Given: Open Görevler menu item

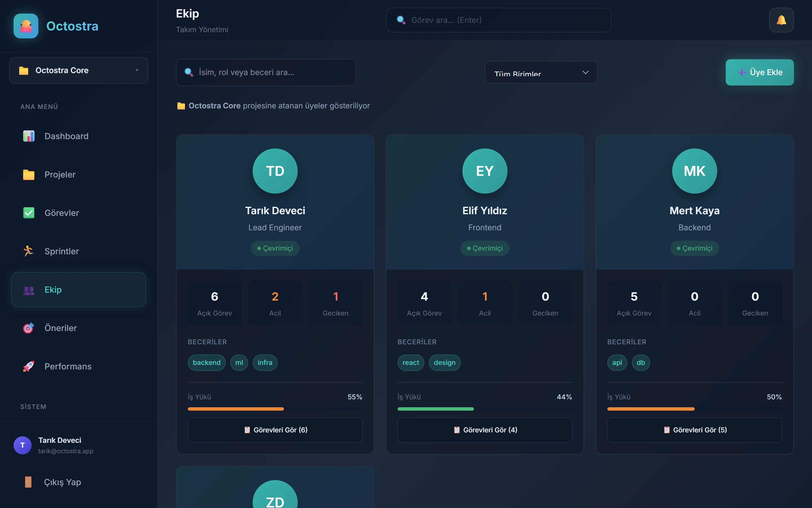Looking at the screenshot, I should click(x=78, y=213).
